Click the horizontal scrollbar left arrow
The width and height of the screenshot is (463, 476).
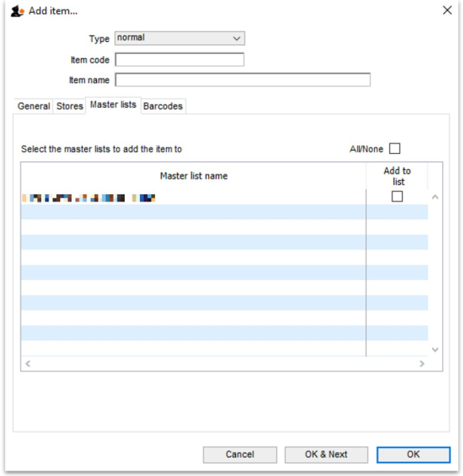pyautogui.click(x=28, y=363)
